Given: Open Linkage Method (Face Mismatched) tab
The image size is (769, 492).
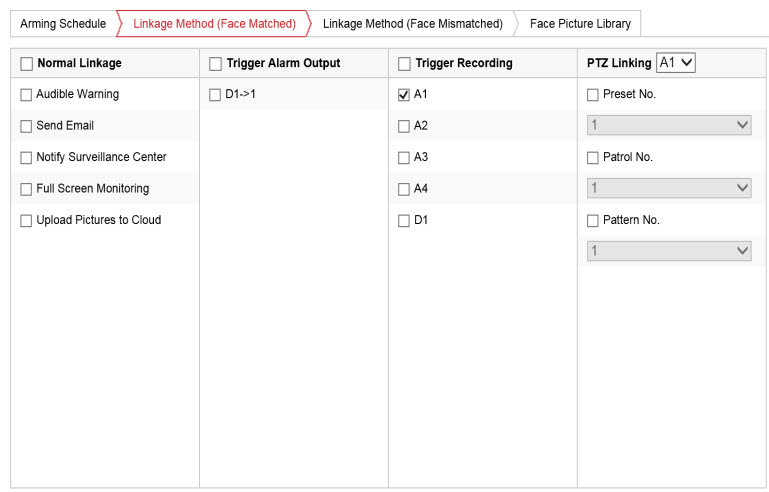Looking at the screenshot, I should (x=412, y=24).
